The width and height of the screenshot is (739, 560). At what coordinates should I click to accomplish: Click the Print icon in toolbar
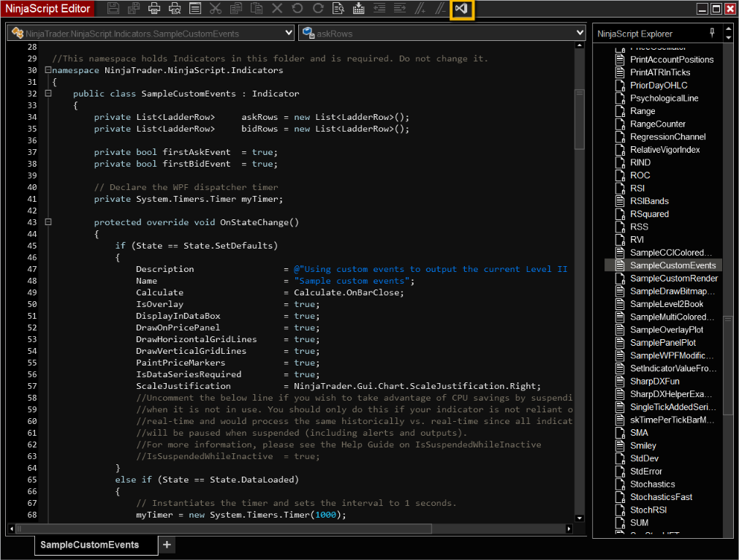click(154, 10)
